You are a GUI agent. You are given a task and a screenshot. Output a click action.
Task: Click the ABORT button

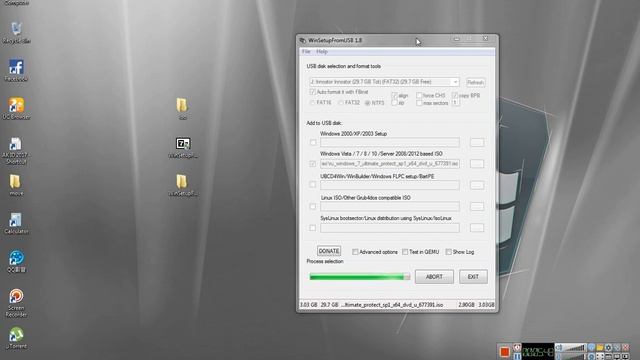(434, 277)
